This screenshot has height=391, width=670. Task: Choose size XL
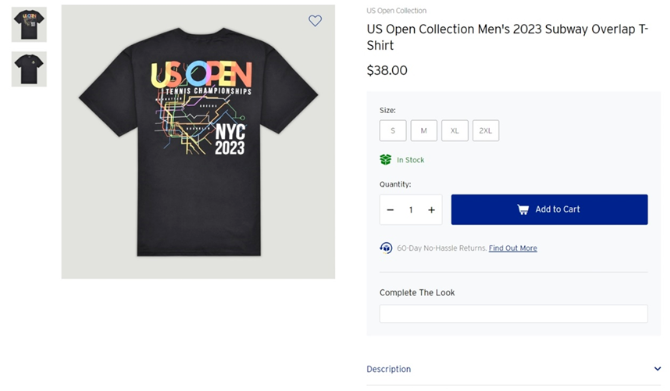click(455, 131)
